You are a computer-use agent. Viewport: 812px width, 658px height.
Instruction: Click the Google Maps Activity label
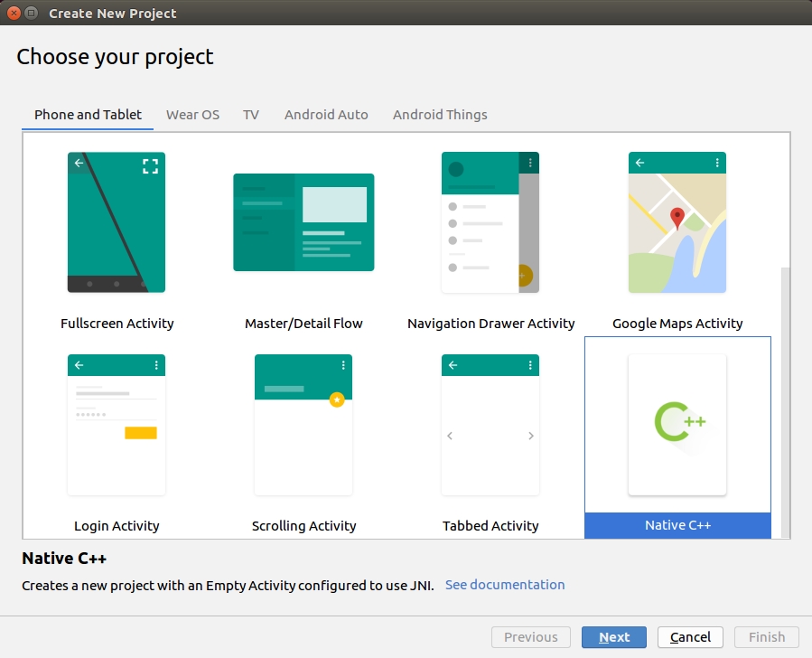tap(677, 324)
